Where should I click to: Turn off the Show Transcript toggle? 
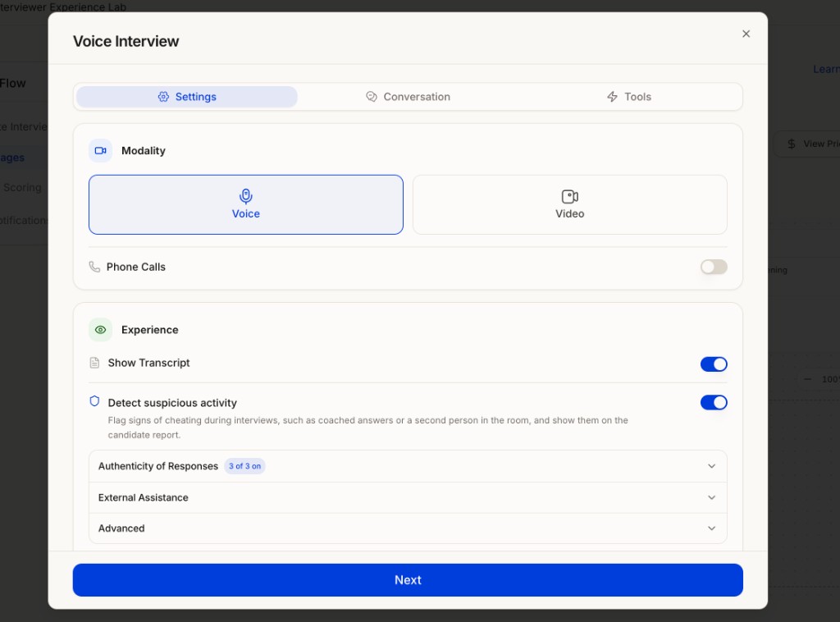(x=714, y=364)
